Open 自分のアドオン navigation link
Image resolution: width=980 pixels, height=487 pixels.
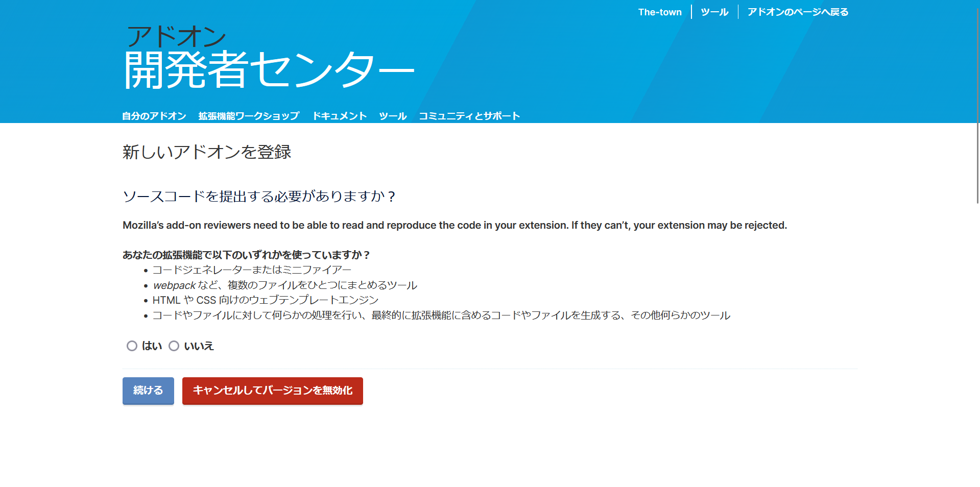[x=153, y=115]
